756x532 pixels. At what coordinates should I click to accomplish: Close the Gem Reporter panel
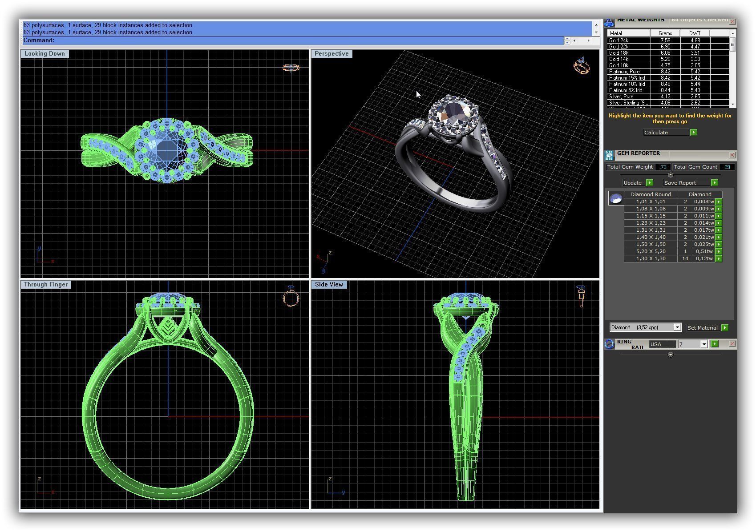tap(732, 155)
